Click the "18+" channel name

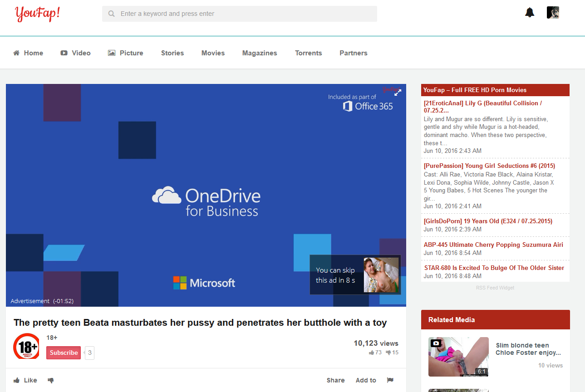click(52, 338)
